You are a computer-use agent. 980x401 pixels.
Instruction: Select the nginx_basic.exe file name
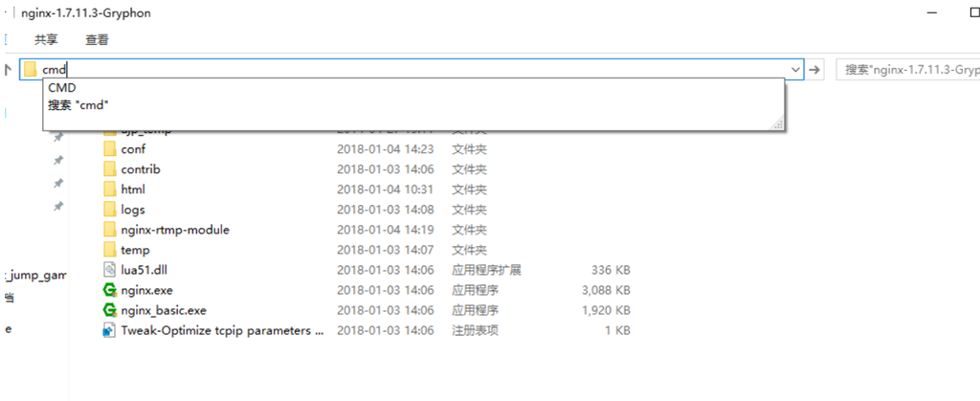pyautogui.click(x=164, y=310)
